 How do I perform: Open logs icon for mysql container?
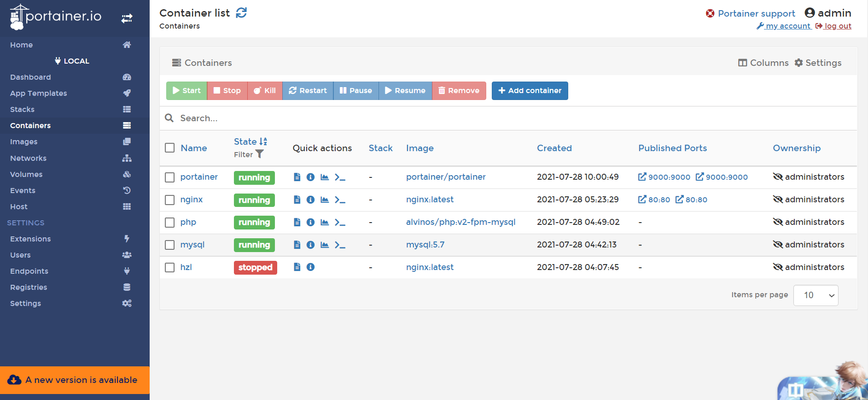coord(297,245)
